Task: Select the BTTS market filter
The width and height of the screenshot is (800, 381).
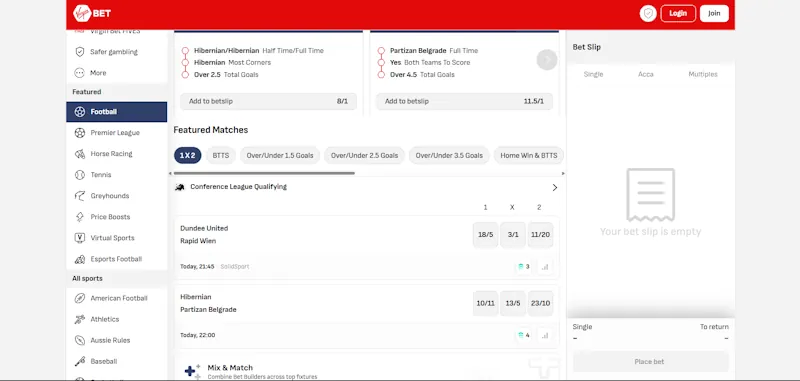Action: point(221,156)
